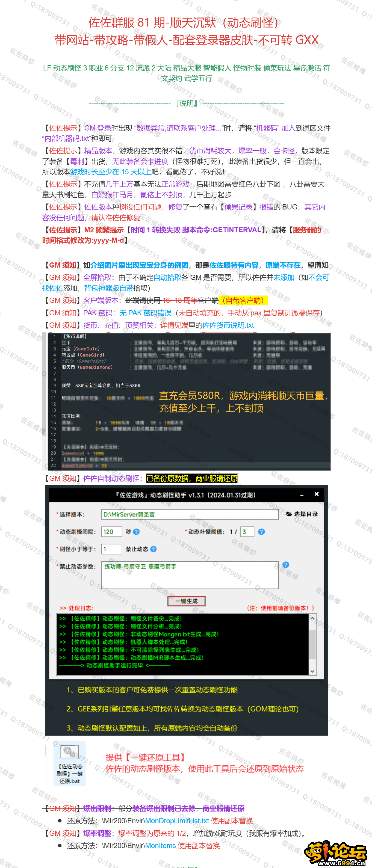Click code line 顶赞: 58W元宝至尊会员

(x=101, y=386)
